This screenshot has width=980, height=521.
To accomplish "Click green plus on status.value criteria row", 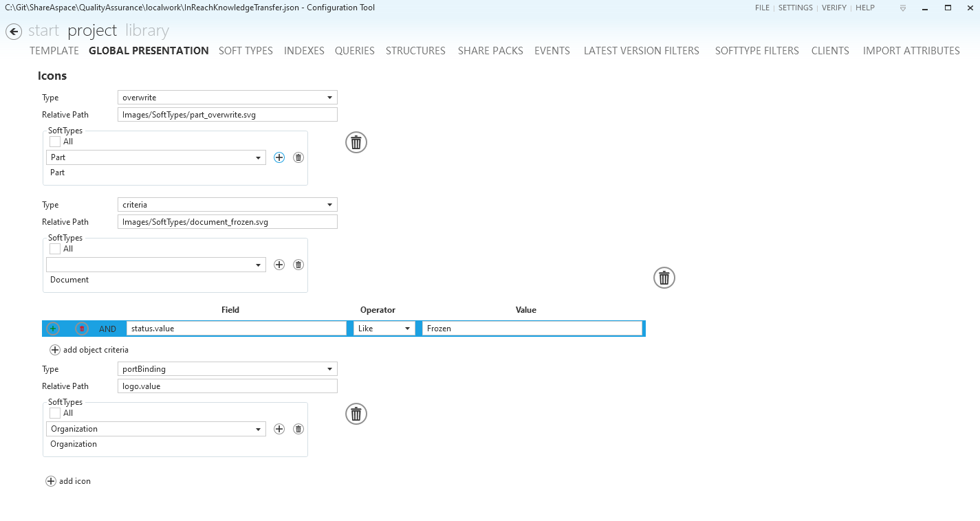I will coord(53,329).
